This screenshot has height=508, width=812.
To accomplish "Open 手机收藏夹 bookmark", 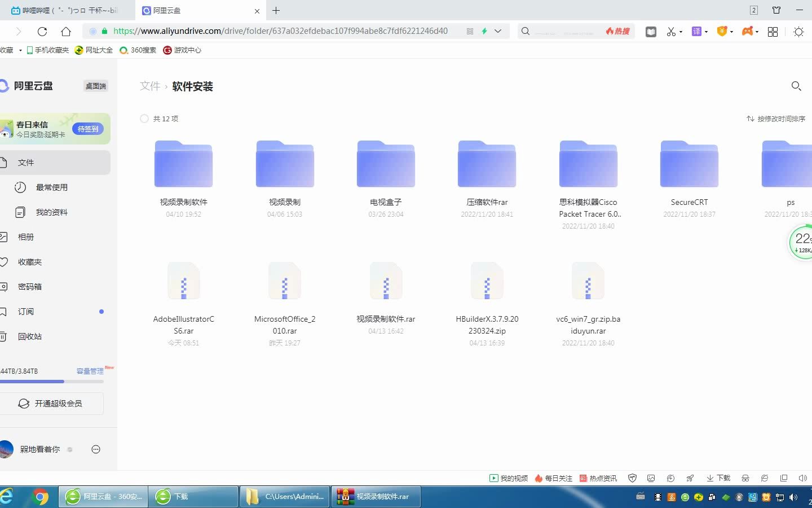I will pos(47,50).
